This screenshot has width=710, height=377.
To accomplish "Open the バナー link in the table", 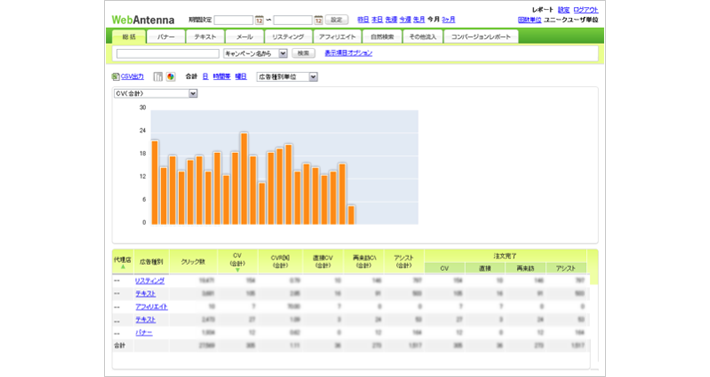I will tap(144, 333).
